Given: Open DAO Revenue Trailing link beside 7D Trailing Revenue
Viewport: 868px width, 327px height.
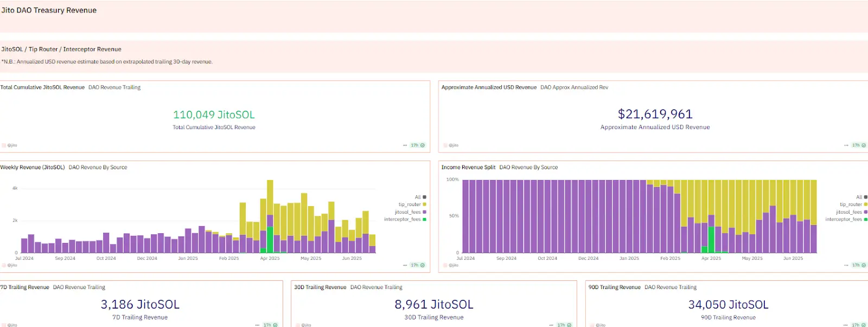Looking at the screenshot, I should tap(79, 287).
